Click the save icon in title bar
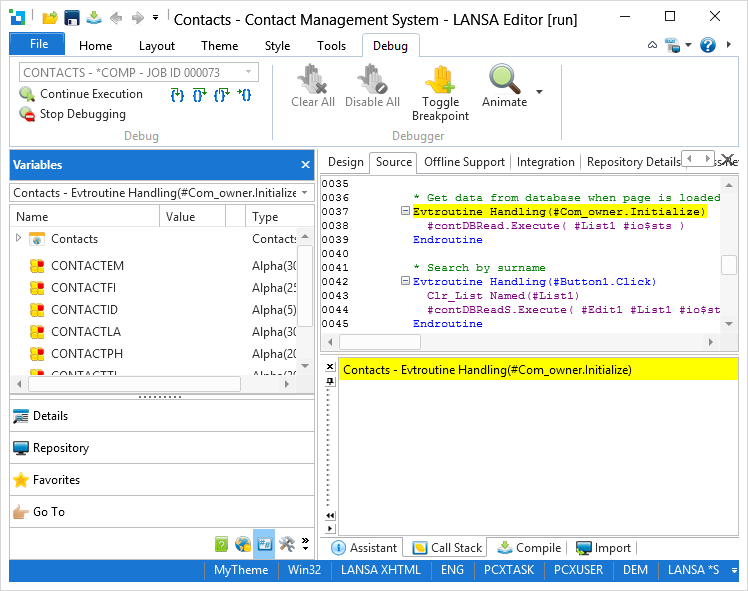The image size is (748, 591). (x=72, y=18)
